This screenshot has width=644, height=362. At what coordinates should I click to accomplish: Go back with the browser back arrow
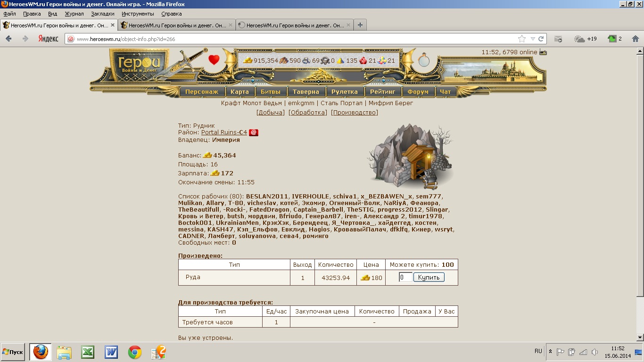click(8, 39)
